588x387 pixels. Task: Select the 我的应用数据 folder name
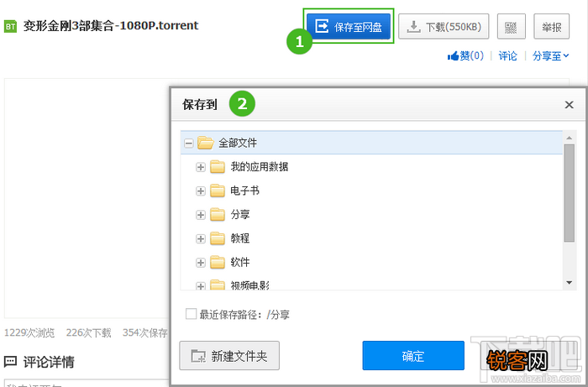click(259, 167)
